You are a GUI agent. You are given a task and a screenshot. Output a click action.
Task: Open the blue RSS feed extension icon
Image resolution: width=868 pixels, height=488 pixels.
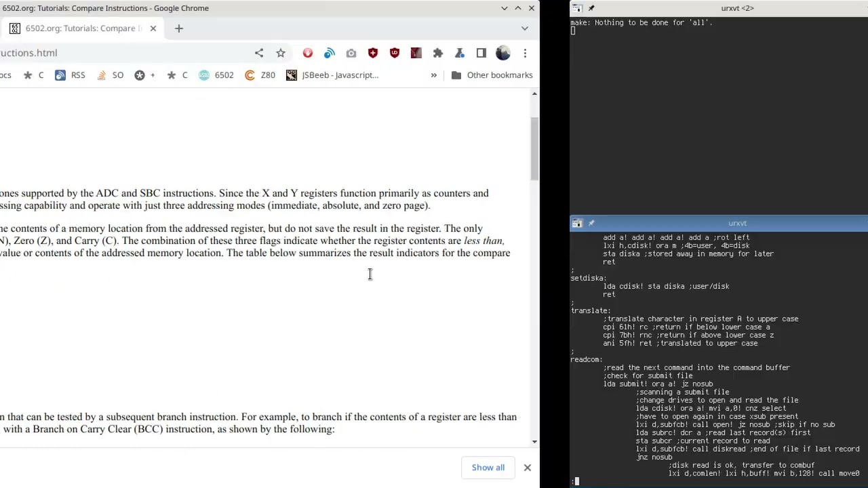(x=330, y=53)
